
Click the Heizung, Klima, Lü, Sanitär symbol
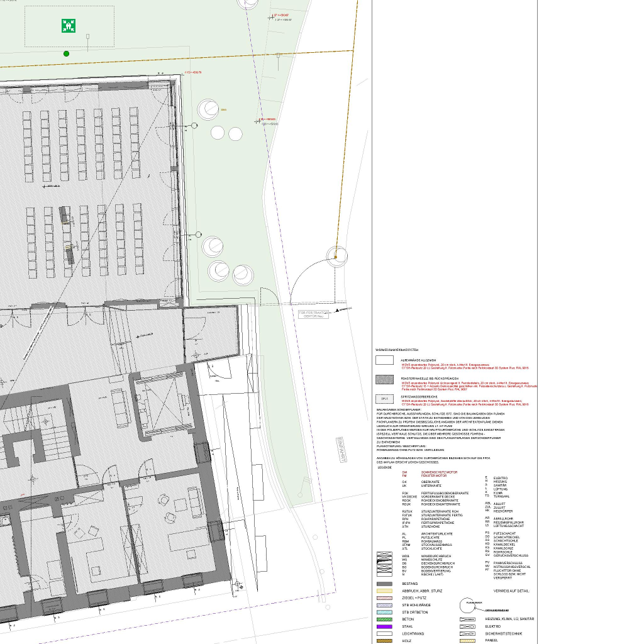coord(468,619)
